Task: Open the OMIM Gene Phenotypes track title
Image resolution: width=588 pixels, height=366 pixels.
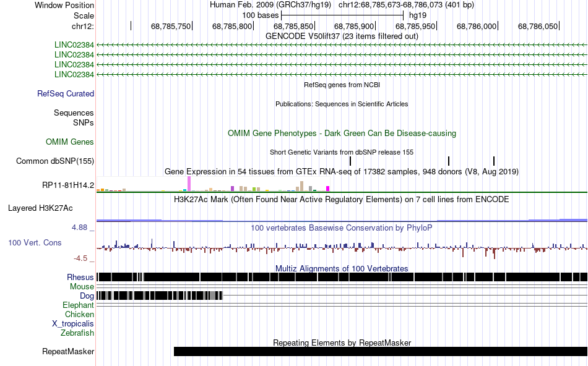Action: click(342, 134)
